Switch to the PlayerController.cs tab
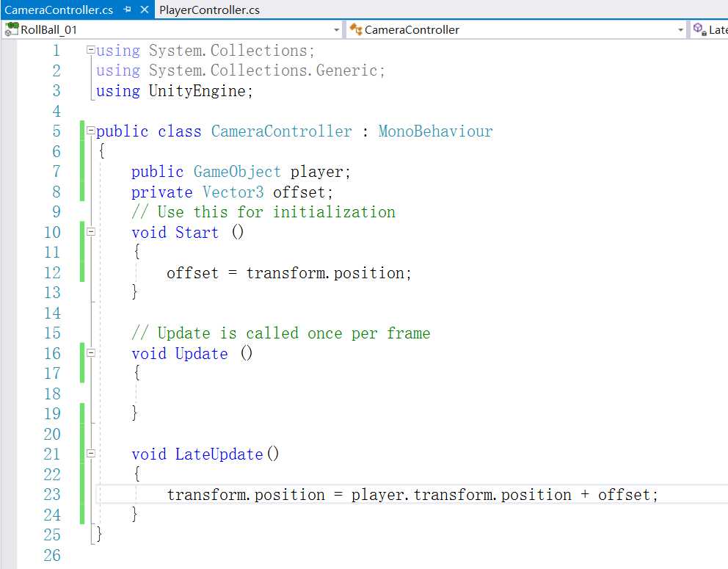Image resolution: width=728 pixels, height=569 pixels. click(209, 10)
